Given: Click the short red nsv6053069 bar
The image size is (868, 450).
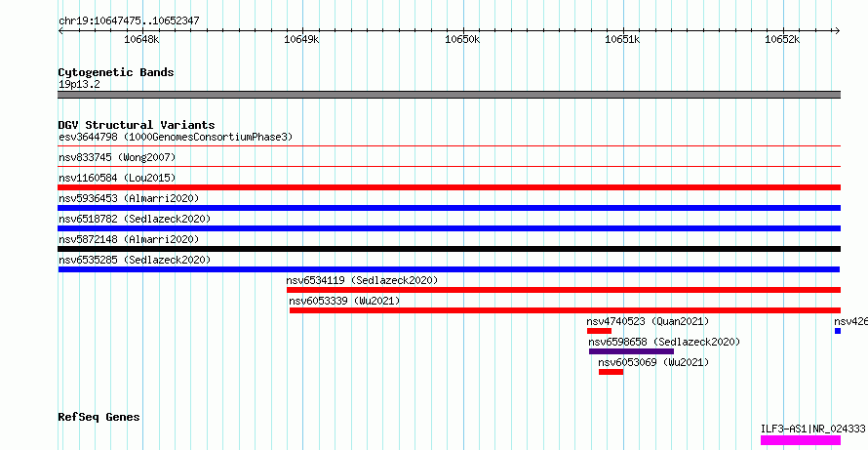Looking at the screenshot, I should point(612,372).
